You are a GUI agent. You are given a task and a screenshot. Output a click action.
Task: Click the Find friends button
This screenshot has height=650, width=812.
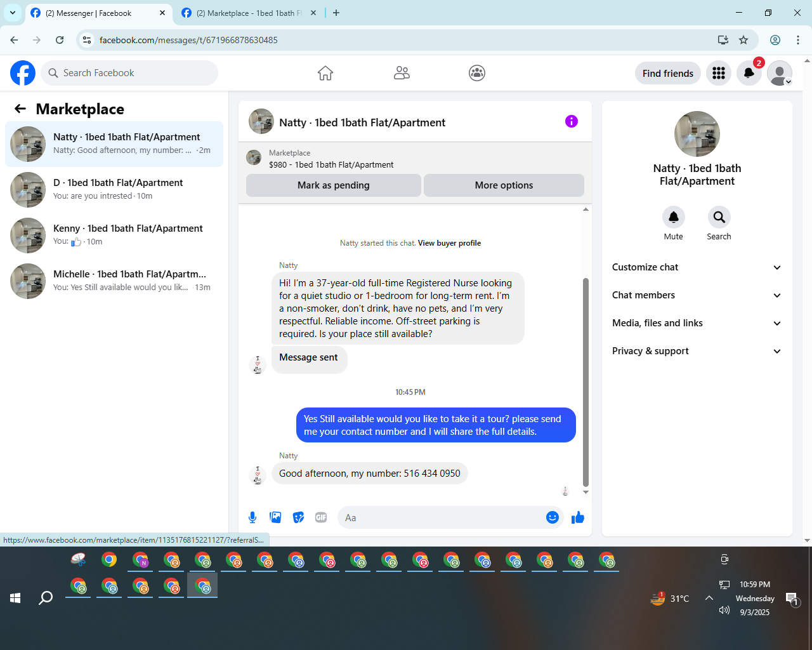click(x=668, y=73)
